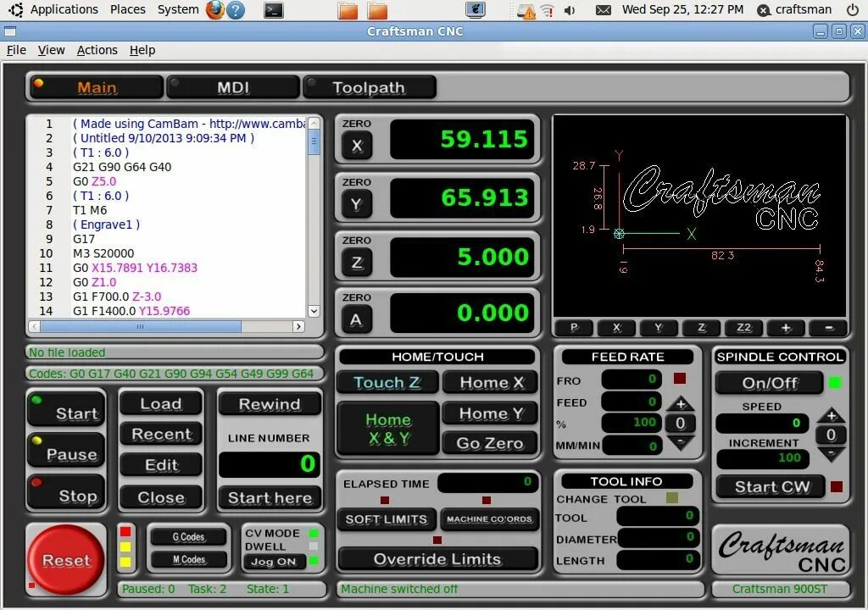
Task: Click Home X & Y button
Action: (388, 429)
